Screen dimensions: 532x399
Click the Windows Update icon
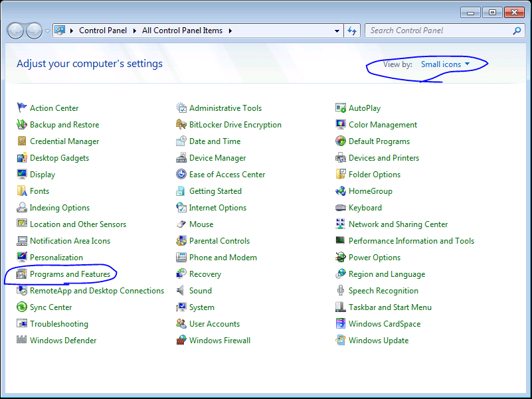coord(341,340)
